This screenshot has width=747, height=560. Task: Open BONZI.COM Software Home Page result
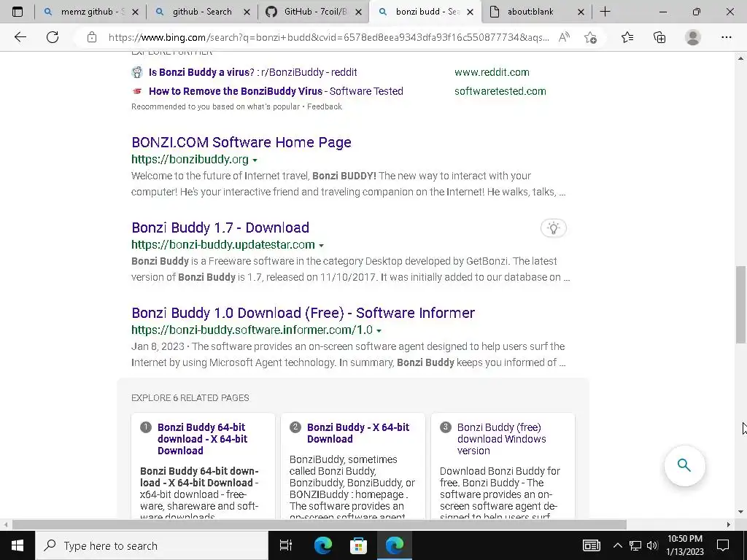(x=241, y=142)
